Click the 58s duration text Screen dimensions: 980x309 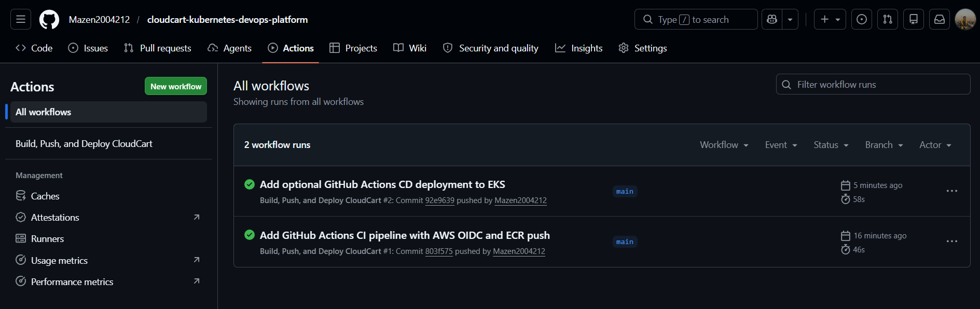pos(859,199)
